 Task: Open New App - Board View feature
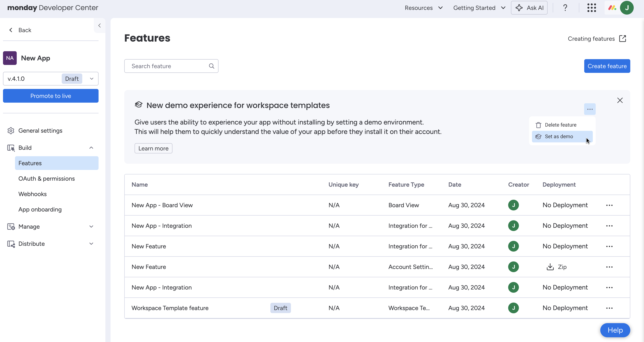coord(162,205)
